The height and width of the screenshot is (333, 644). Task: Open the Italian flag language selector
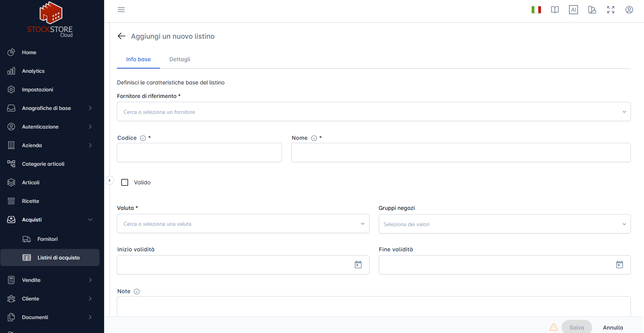click(x=536, y=10)
